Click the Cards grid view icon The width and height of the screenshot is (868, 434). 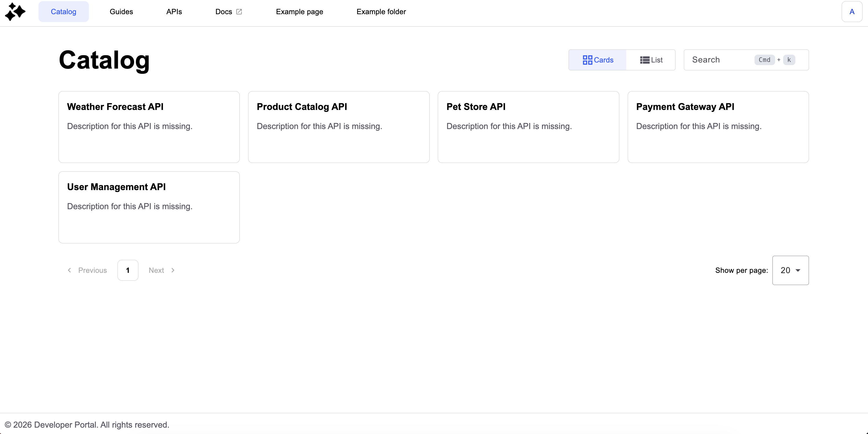[587, 60]
